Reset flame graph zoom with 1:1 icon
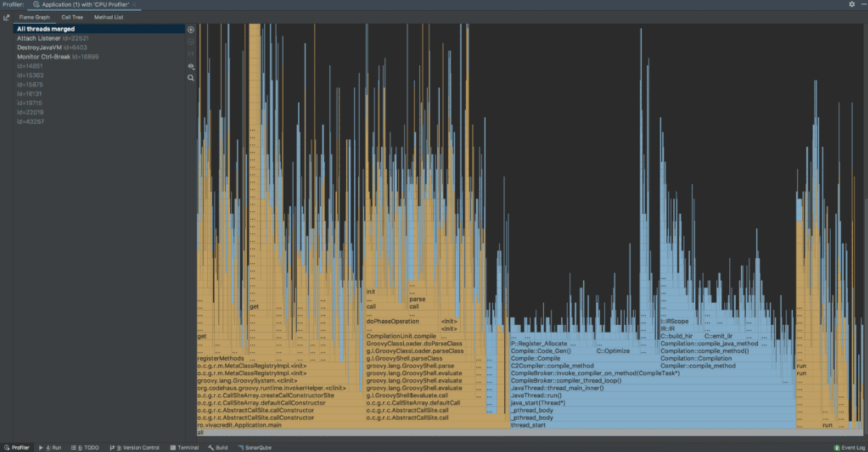The height and width of the screenshot is (452, 868). click(191, 54)
